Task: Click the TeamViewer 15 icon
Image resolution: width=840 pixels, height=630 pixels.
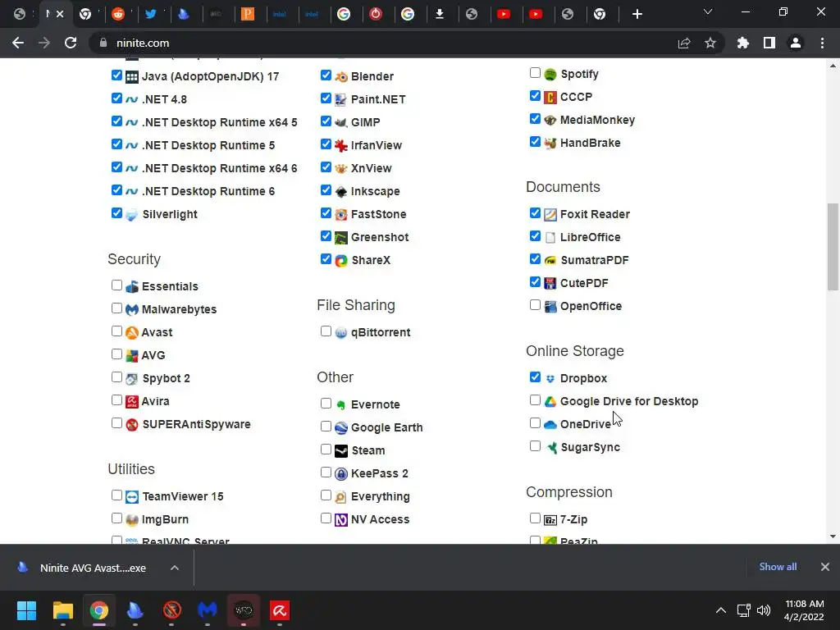Action: pos(132,497)
